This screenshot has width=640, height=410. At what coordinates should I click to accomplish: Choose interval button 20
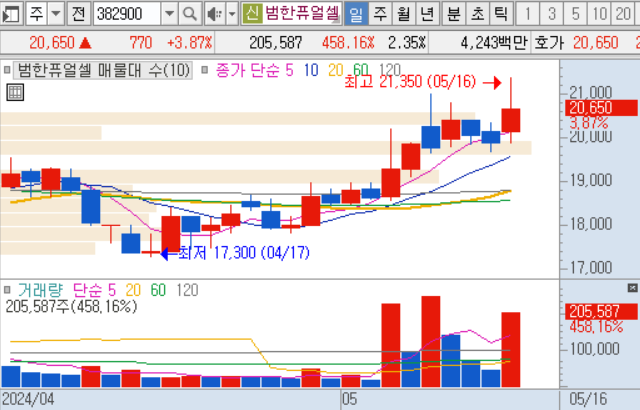(623, 14)
